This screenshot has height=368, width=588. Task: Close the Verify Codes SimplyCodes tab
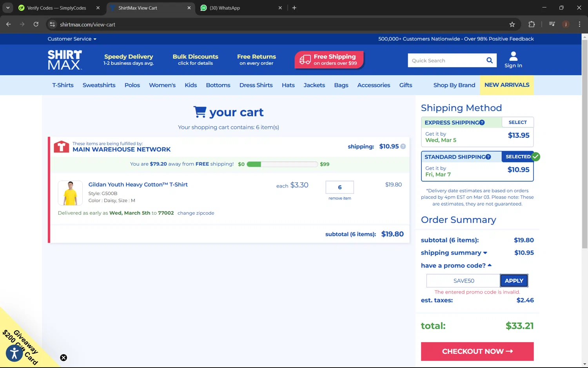[98, 8]
